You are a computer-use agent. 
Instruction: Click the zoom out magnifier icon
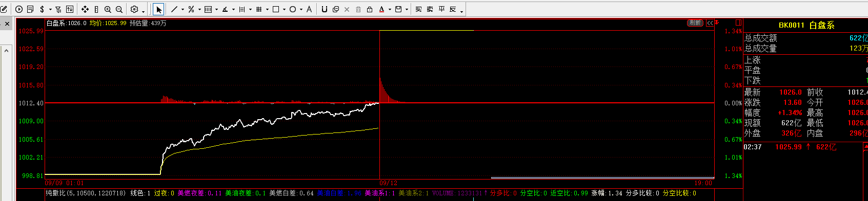click(119, 9)
